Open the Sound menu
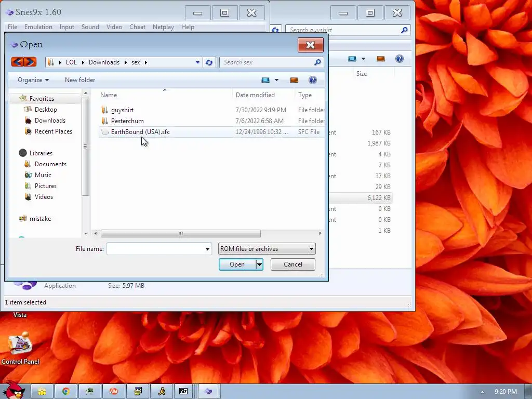532x399 pixels. tap(90, 27)
